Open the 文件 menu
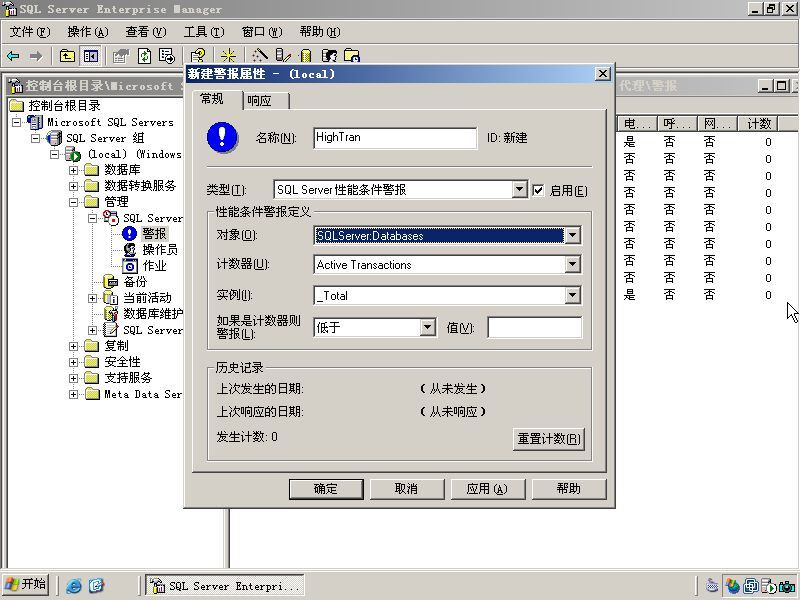The image size is (800, 600). tap(30, 32)
